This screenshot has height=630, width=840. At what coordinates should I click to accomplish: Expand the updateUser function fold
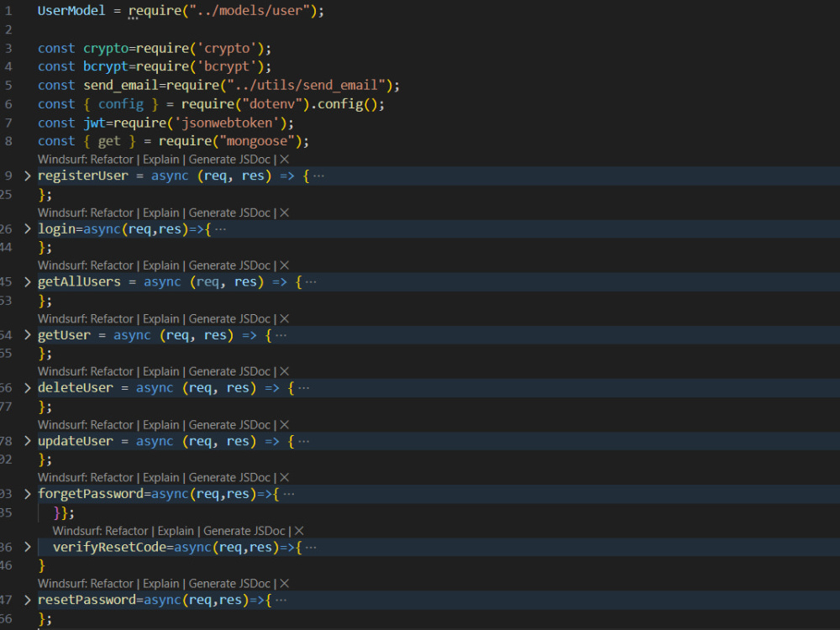click(x=28, y=441)
